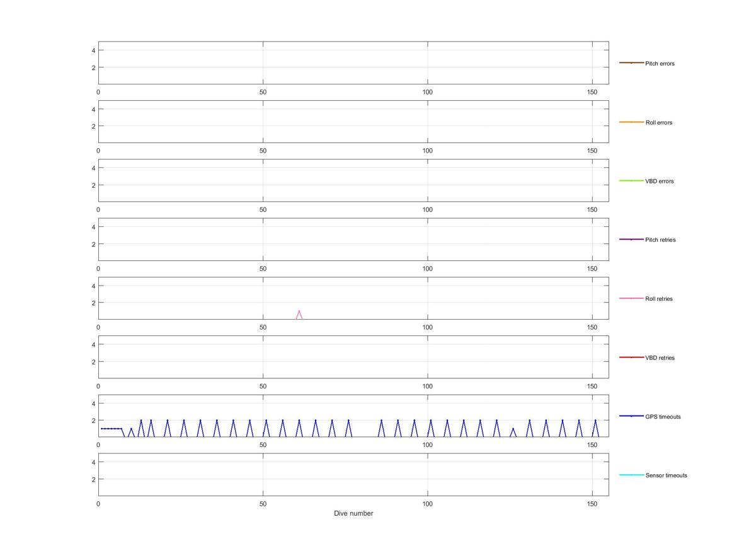
Task: Click the VBD retries legend label
Action: click(x=660, y=357)
